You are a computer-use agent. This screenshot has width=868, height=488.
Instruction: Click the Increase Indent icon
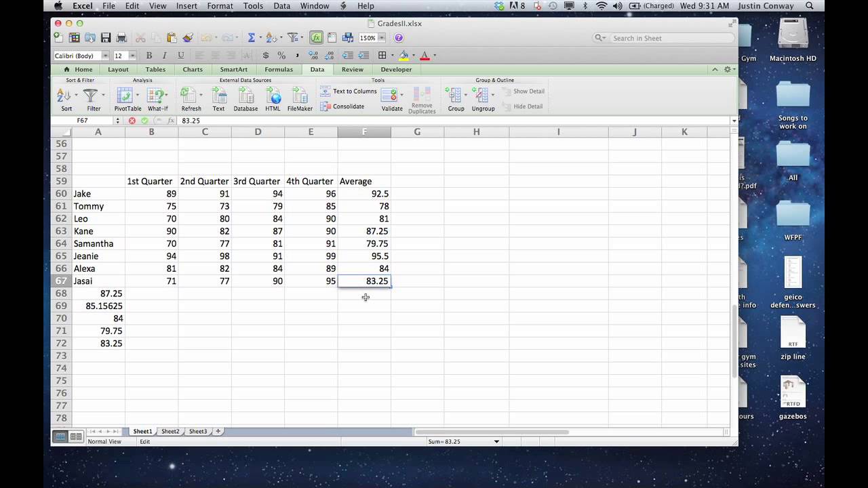pyautogui.click(x=365, y=56)
